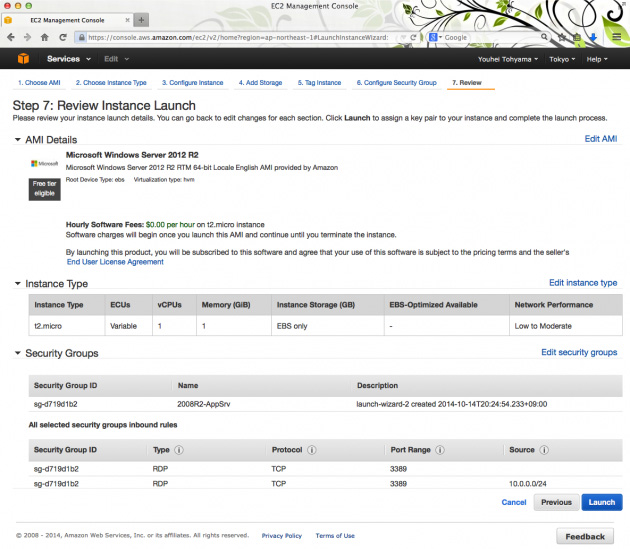Collapse the Security Groups section
630x549 pixels.
pos(18,353)
